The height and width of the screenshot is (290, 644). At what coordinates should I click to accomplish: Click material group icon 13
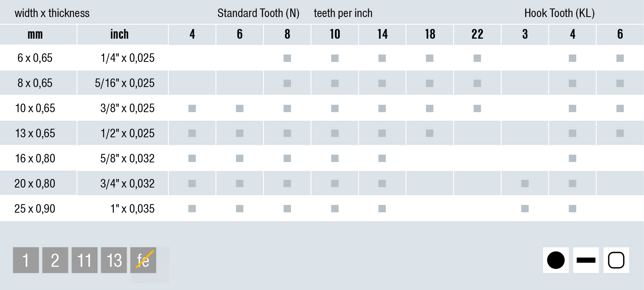pyautogui.click(x=114, y=260)
